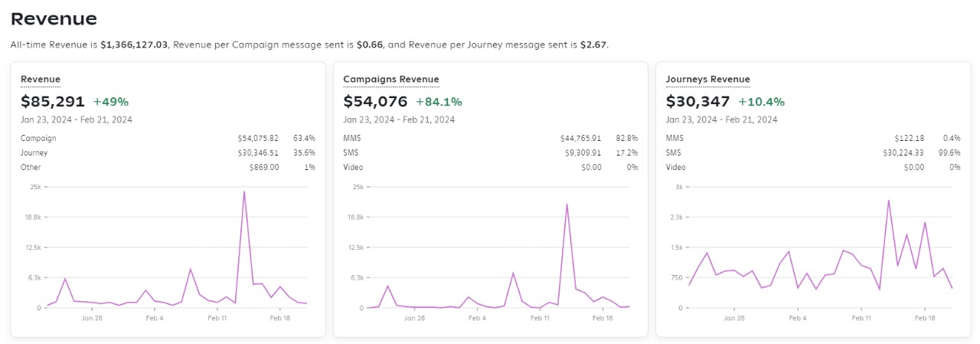This screenshot has height=344, width=980.
Task: Click the +10.4% journeys change indicator
Action: click(761, 102)
